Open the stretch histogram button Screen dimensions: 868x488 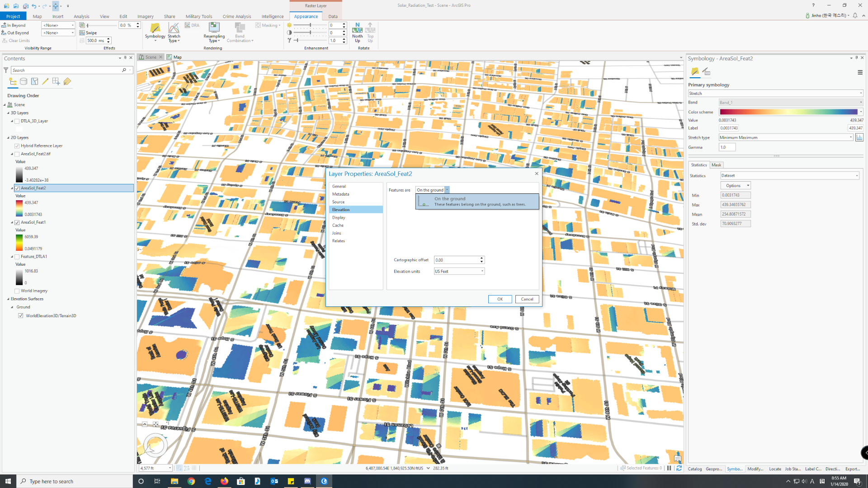(x=859, y=137)
